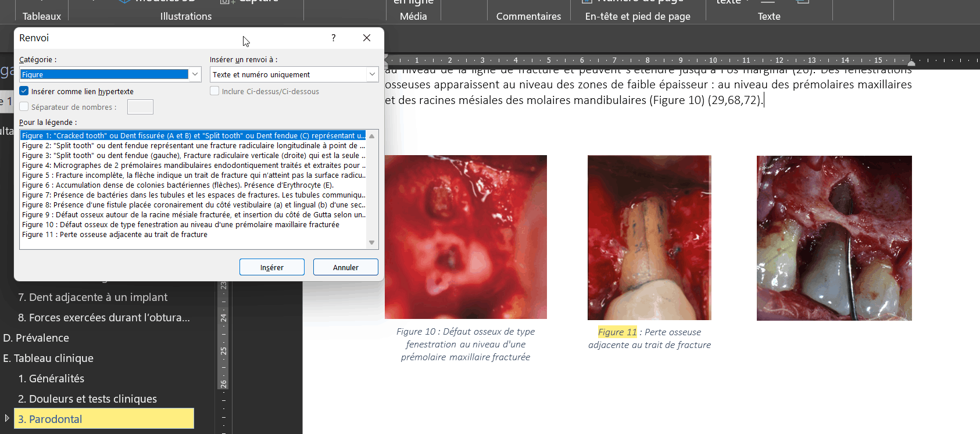
Task: Click the 'Commentaires' ribbon group label
Action: (x=528, y=16)
